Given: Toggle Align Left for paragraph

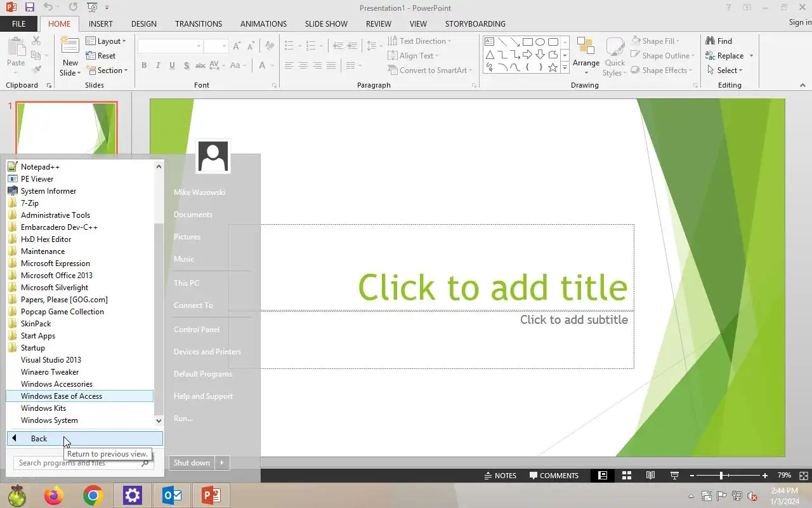Looking at the screenshot, I should point(289,65).
